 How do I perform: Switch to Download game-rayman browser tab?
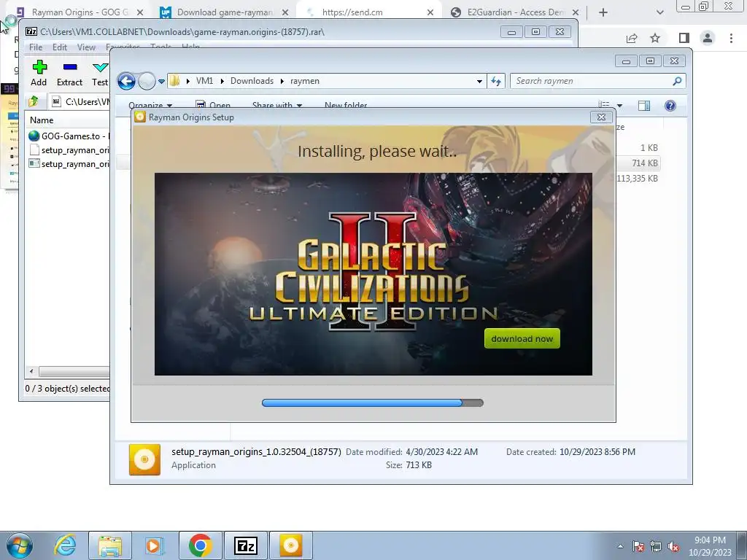pyautogui.click(x=224, y=12)
